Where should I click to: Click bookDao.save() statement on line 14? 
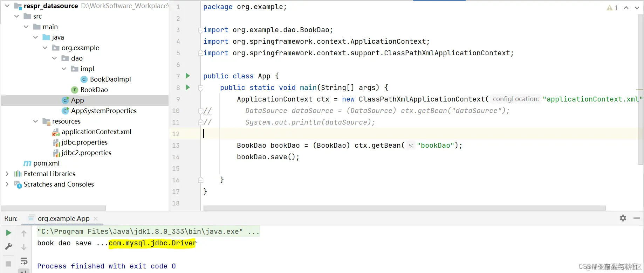(x=268, y=157)
